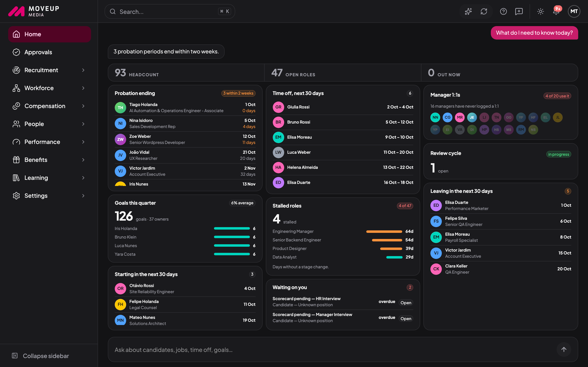588x367 pixels.
Task: Click the refresh sync icon
Action: [x=484, y=11]
